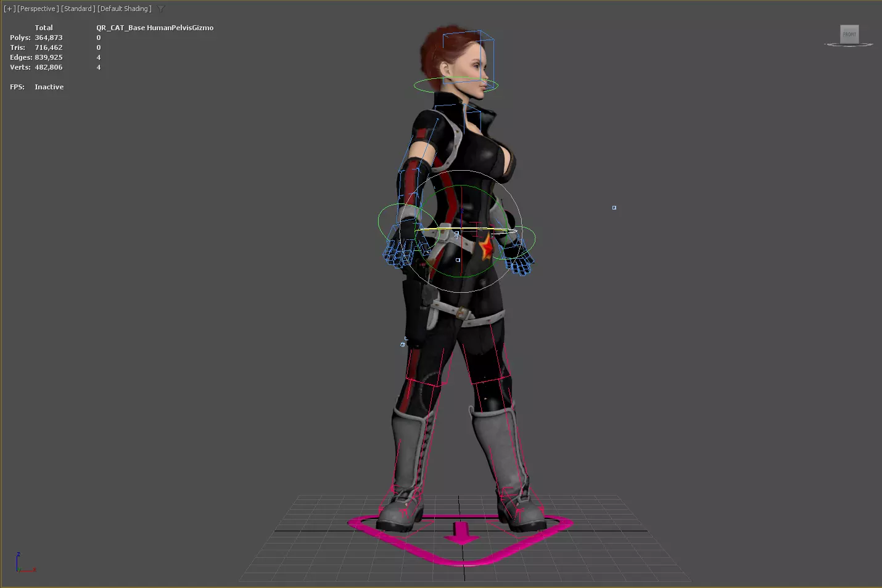Click the ViewCube compass ring
This screenshot has width=882, height=588.
[849, 44]
